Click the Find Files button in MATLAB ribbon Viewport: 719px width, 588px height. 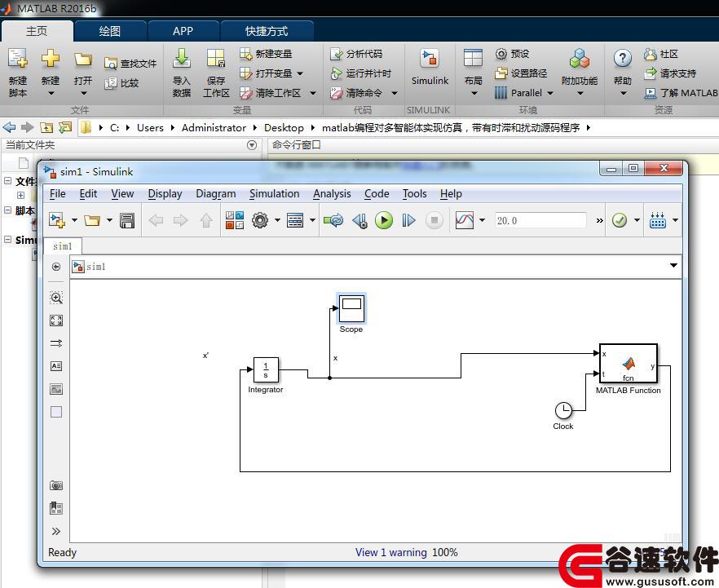pos(130,64)
